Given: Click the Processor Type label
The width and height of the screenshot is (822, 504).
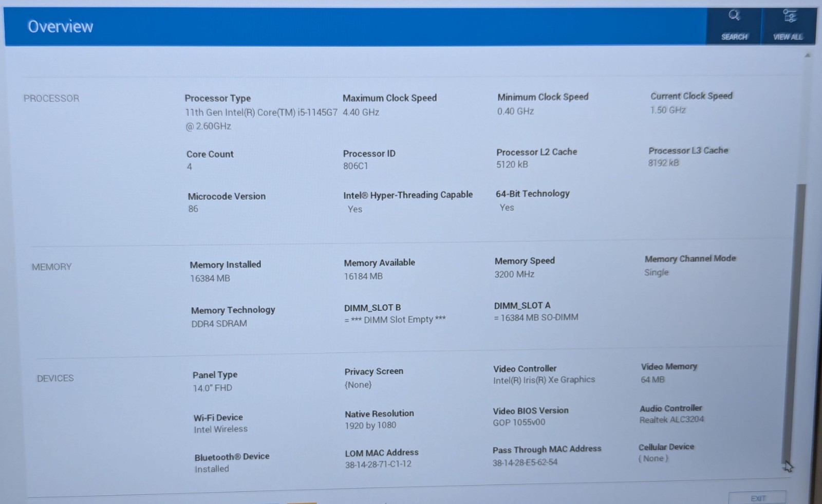Looking at the screenshot, I should pyautogui.click(x=218, y=98).
